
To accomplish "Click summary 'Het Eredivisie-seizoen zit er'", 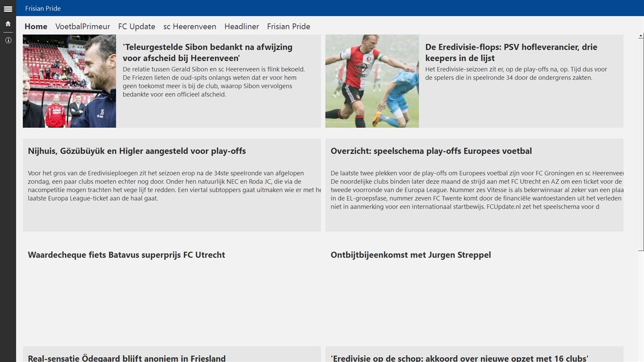I will [x=516, y=73].
